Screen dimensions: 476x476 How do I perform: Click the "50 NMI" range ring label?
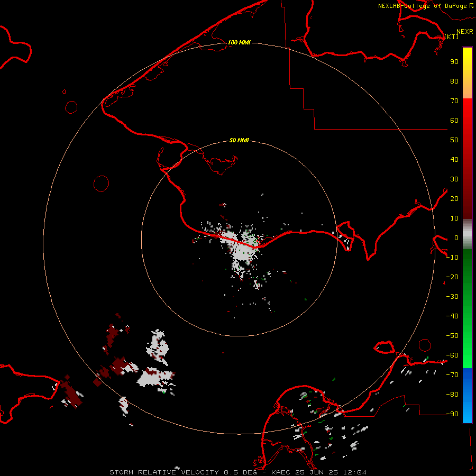pos(239,140)
